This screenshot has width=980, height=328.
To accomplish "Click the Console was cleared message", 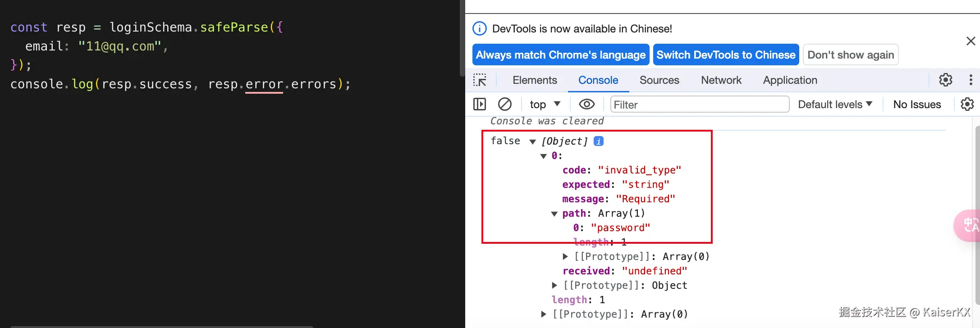I will click(x=547, y=121).
